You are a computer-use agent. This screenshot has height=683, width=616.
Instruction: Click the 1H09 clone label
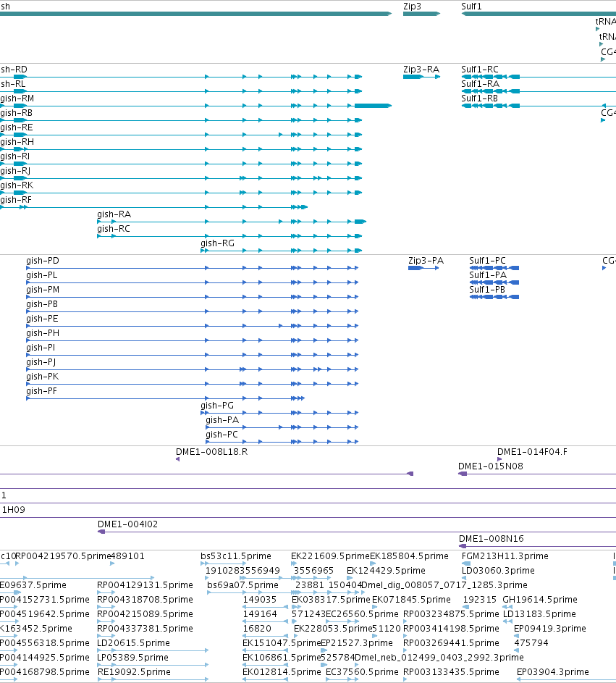[x=14, y=510]
